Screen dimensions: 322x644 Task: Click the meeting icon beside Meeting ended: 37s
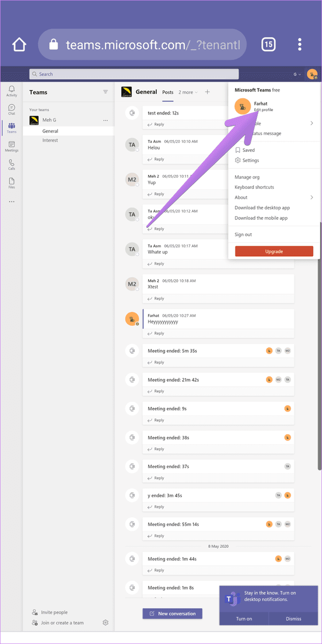[132, 466]
